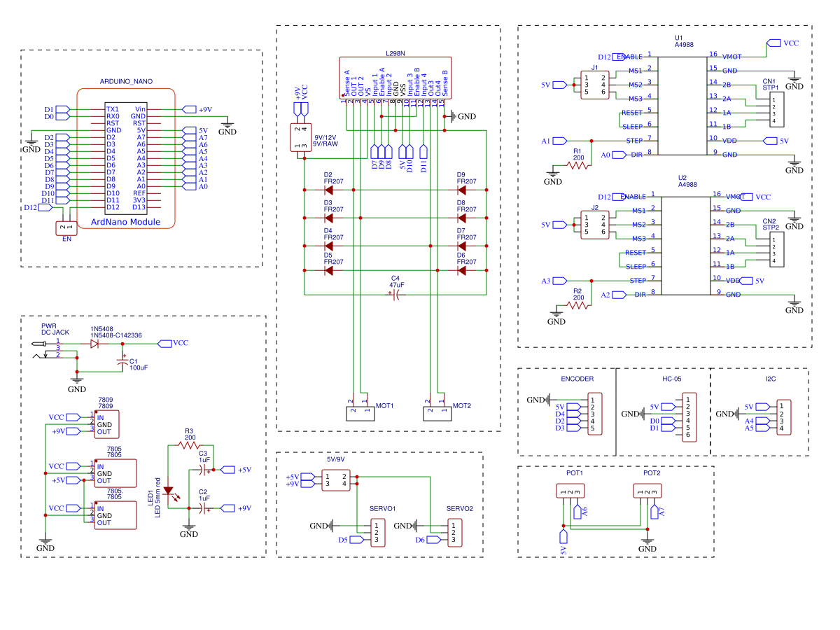Select the SERVO1 three-pin connector

tap(377, 532)
